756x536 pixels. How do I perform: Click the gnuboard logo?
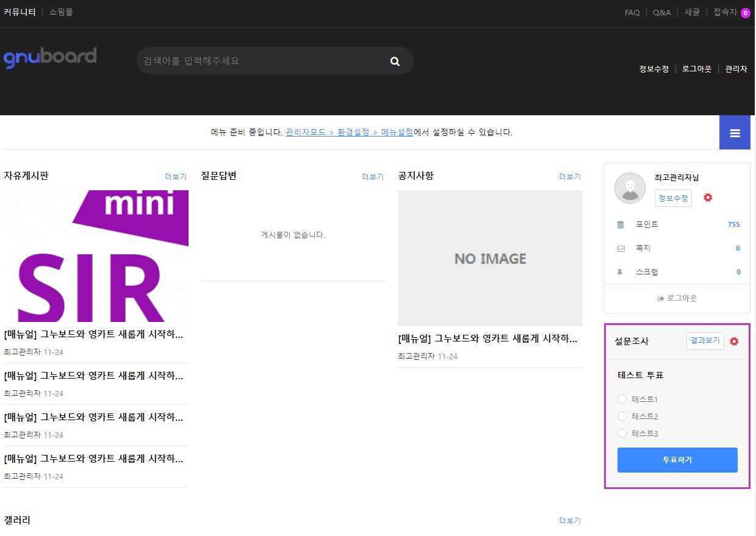(x=50, y=57)
